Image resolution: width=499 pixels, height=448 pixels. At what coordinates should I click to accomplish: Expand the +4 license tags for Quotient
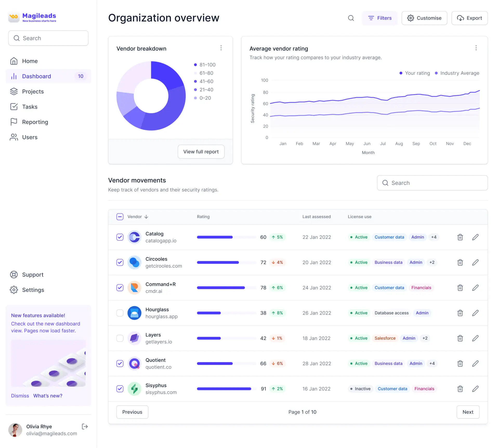(x=432, y=364)
